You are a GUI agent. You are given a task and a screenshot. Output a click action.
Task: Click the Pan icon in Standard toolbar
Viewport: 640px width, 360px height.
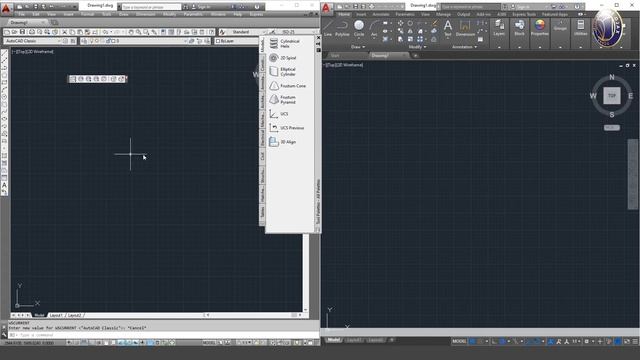click(x=131, y=32)
